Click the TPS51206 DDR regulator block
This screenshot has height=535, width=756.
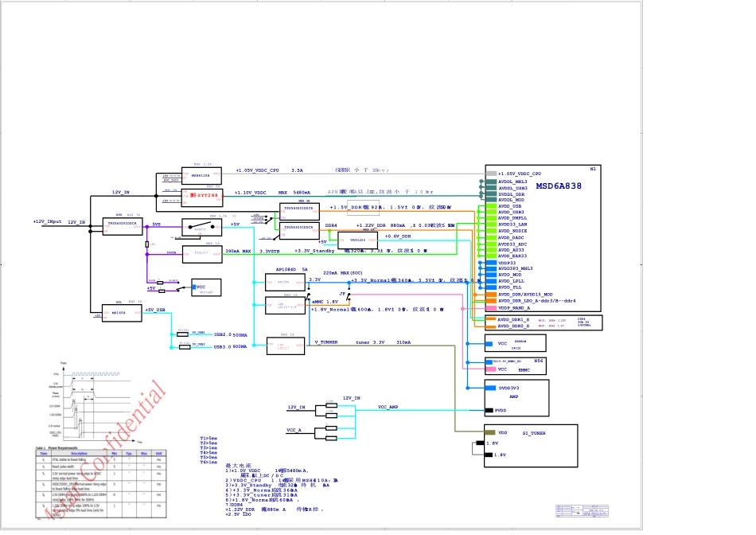357,240
